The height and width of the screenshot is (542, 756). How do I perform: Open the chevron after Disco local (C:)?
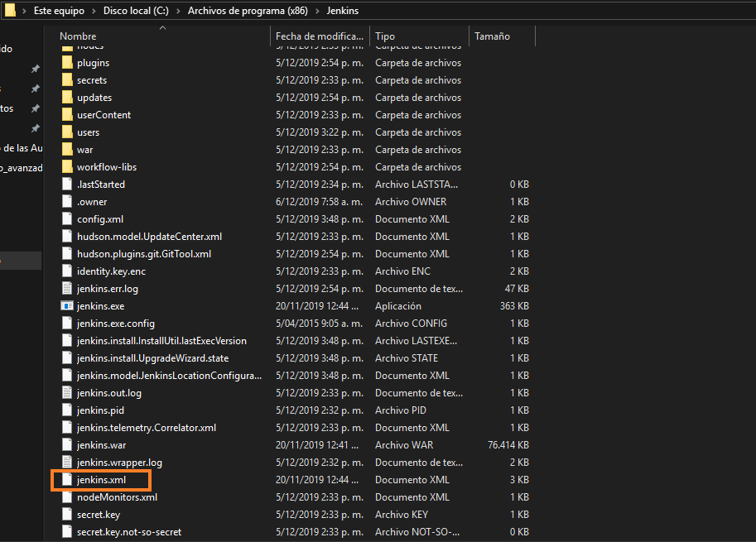178,11
